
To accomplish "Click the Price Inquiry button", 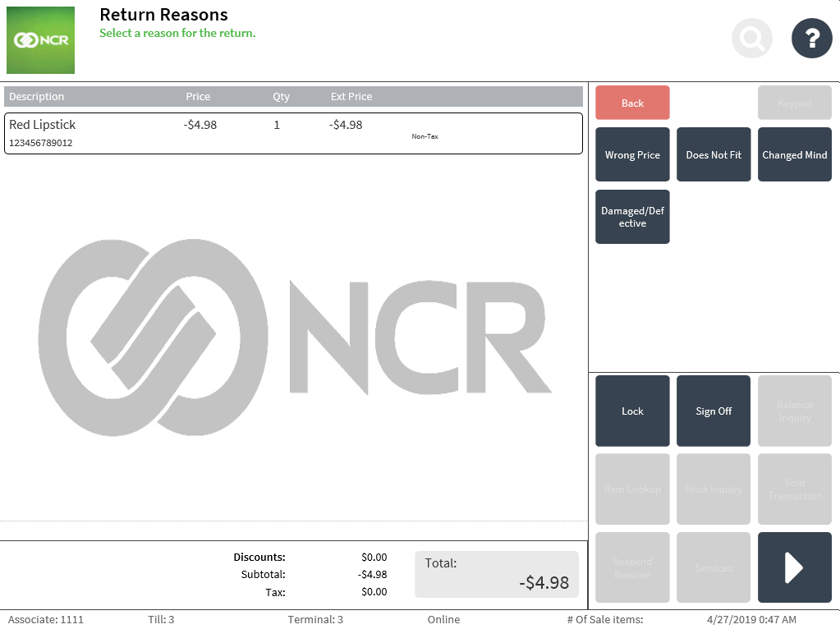I will pyautogui.click(x=714, y=489).
